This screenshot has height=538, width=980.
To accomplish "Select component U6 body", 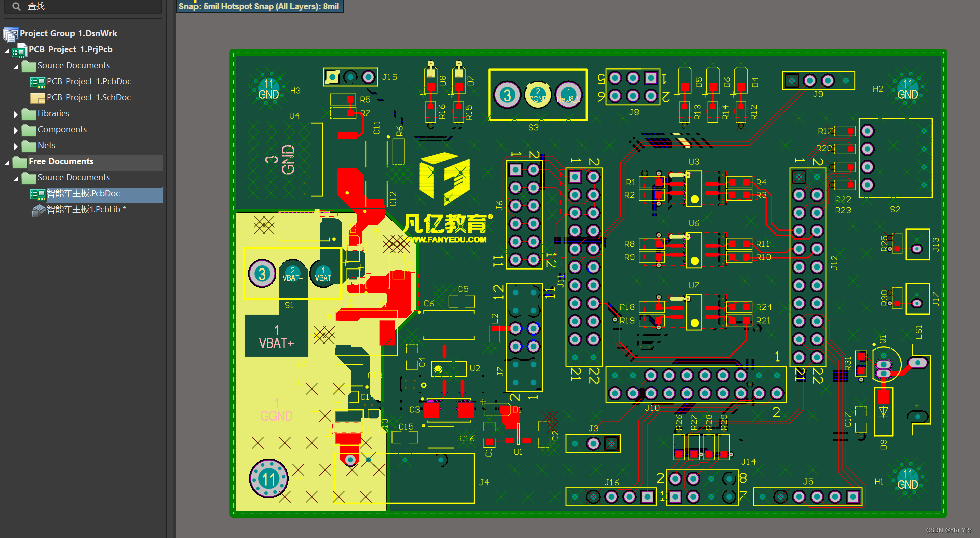I will click(x=694, y=250).
